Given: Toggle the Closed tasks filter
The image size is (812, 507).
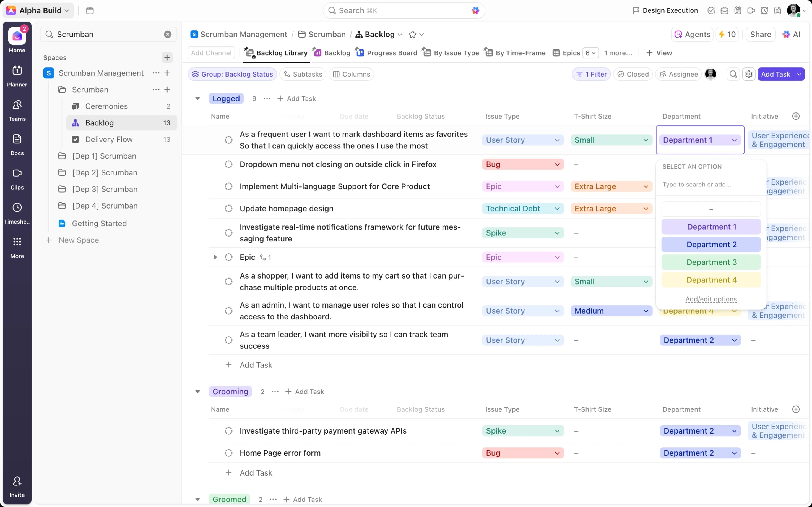Looking at the screenshot, I should [x=633, y=74].
